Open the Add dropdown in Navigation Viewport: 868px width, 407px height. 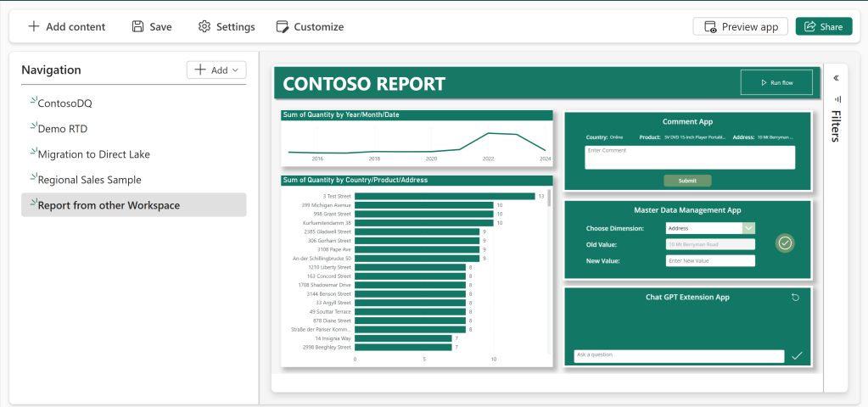coord(216,70)
